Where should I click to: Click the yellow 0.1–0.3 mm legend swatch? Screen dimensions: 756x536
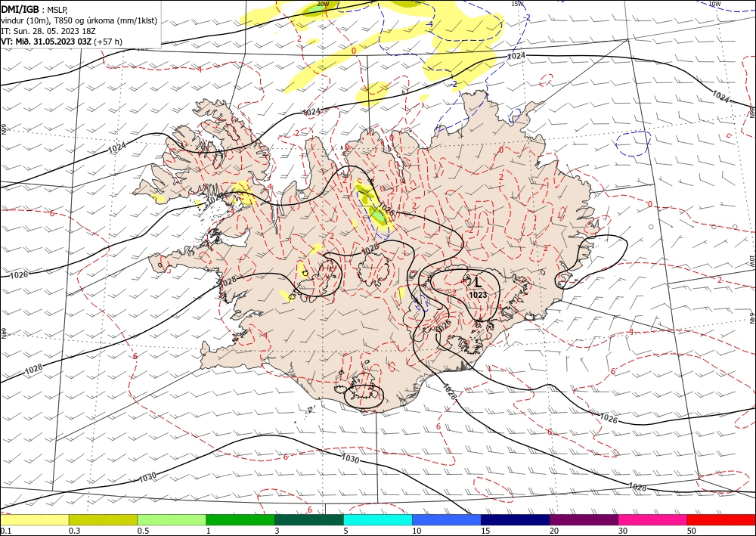35,519
